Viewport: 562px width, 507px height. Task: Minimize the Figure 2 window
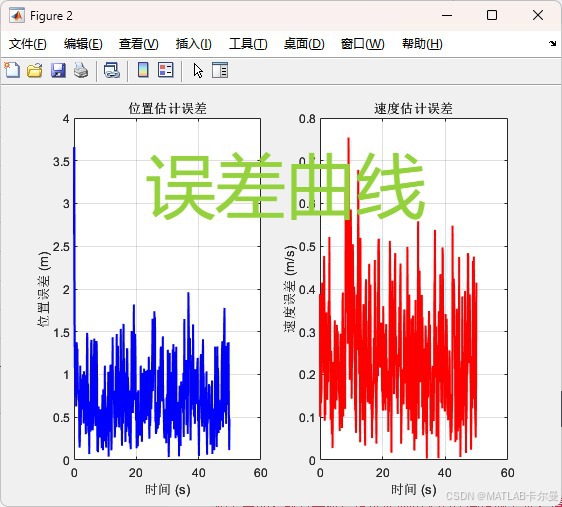tap(447, 15)
